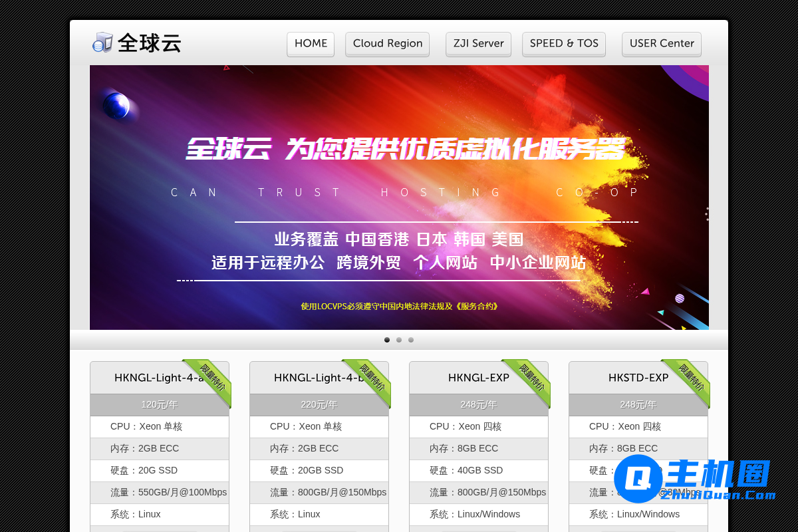Screen dimensions: 798x532
Task: Click 流量：800GB/月@150Mbps in HKNGL-Light-4-b
Action: (319, 492)
